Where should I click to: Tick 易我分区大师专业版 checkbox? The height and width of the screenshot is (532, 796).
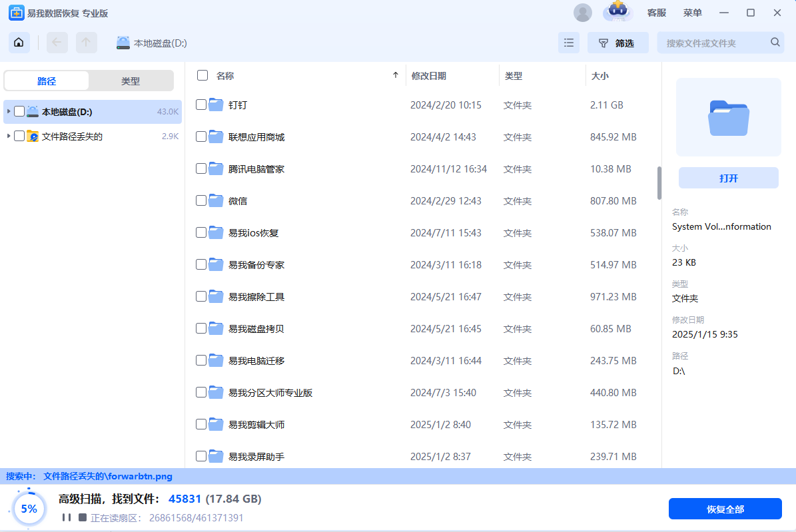[201, 392]
